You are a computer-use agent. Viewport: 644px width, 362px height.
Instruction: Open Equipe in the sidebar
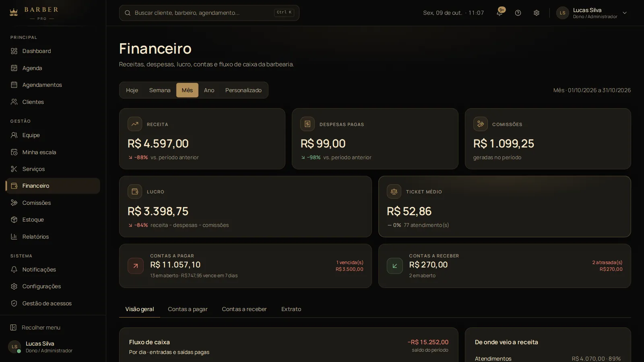[53, 135]
